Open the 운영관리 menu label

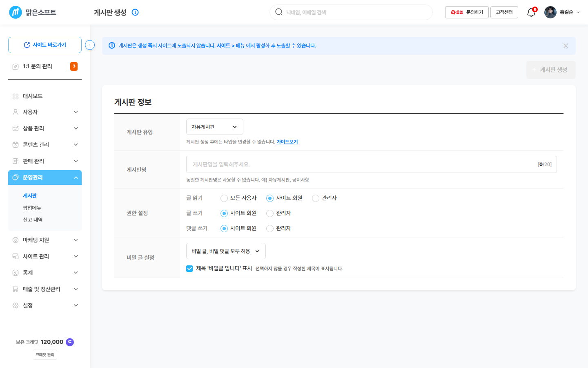click(x=33, y=177)
